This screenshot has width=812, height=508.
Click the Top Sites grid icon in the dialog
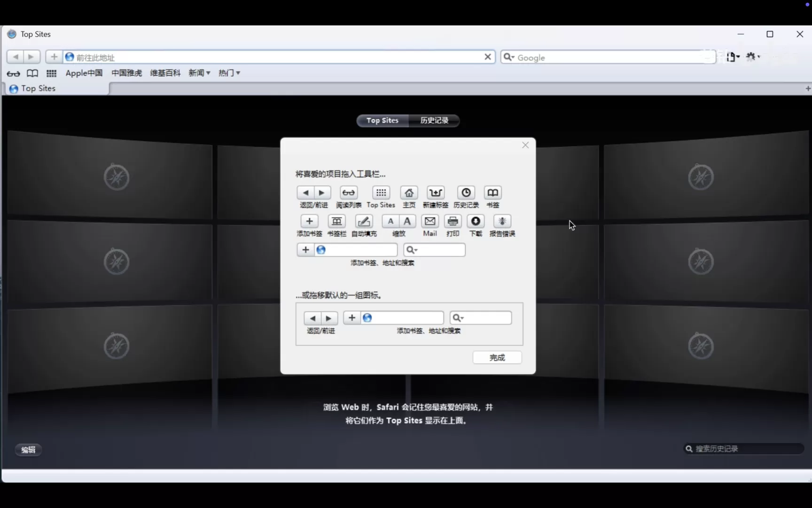coord(381,192)
